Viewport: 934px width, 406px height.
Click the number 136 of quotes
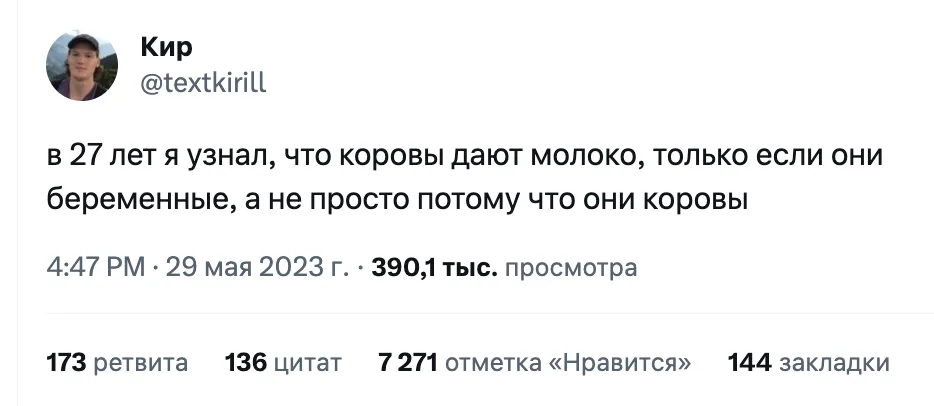243,361
